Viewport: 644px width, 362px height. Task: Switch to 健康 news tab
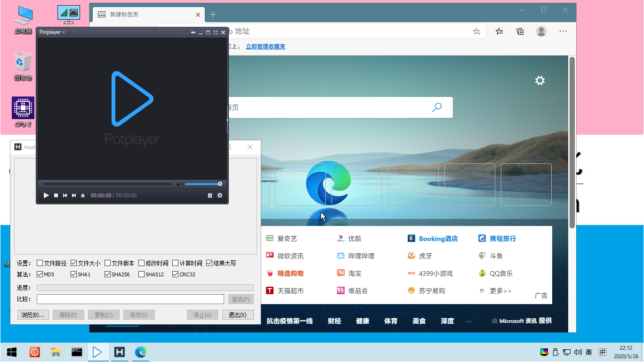[362, 321]
